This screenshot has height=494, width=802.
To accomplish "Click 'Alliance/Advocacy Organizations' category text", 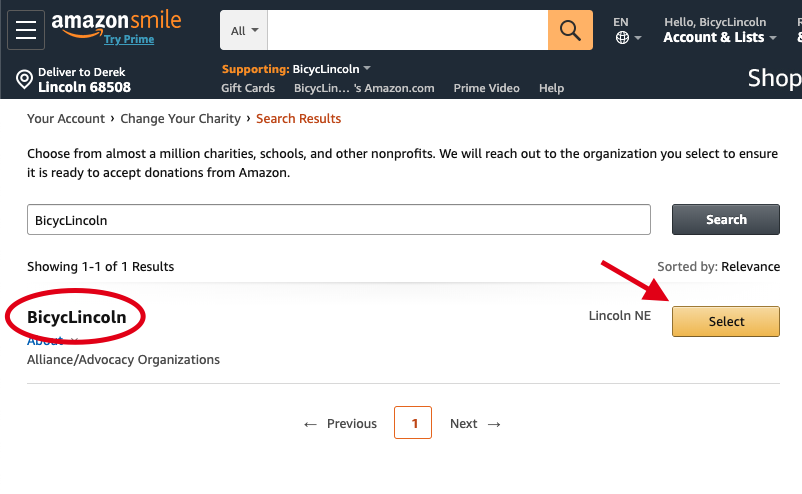I will pos(123,360).
